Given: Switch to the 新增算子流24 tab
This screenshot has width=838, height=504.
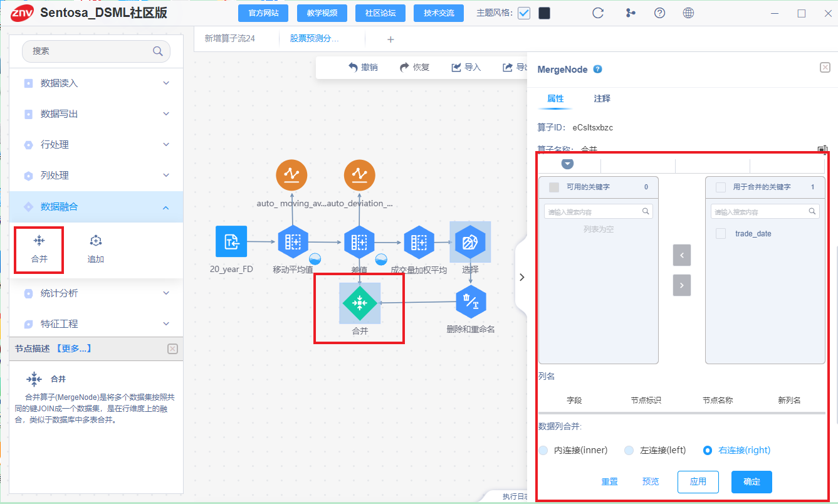Looking at the screenshot, I should pos(230,38).
